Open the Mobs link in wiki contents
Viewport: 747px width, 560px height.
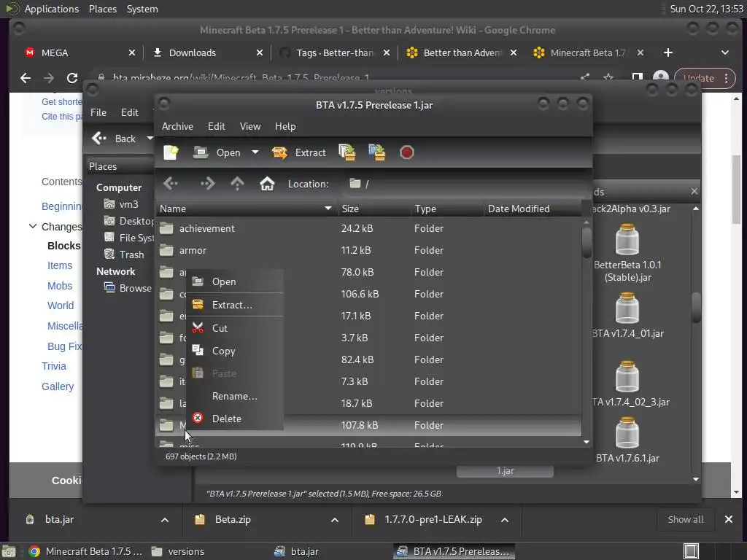(x=60, y=286)
